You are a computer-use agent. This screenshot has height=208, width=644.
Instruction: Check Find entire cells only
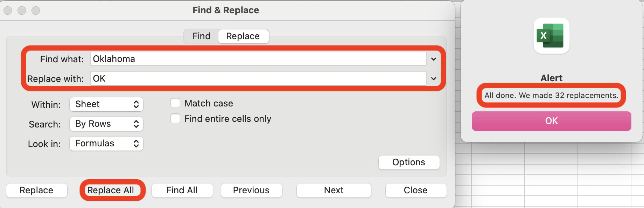click(175, 119)
